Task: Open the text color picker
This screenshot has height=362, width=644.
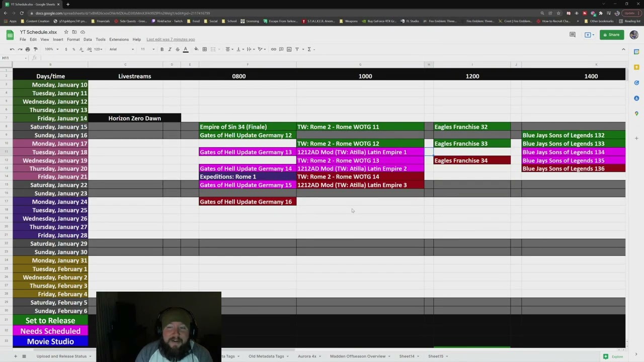Action: tap(186, 49)
